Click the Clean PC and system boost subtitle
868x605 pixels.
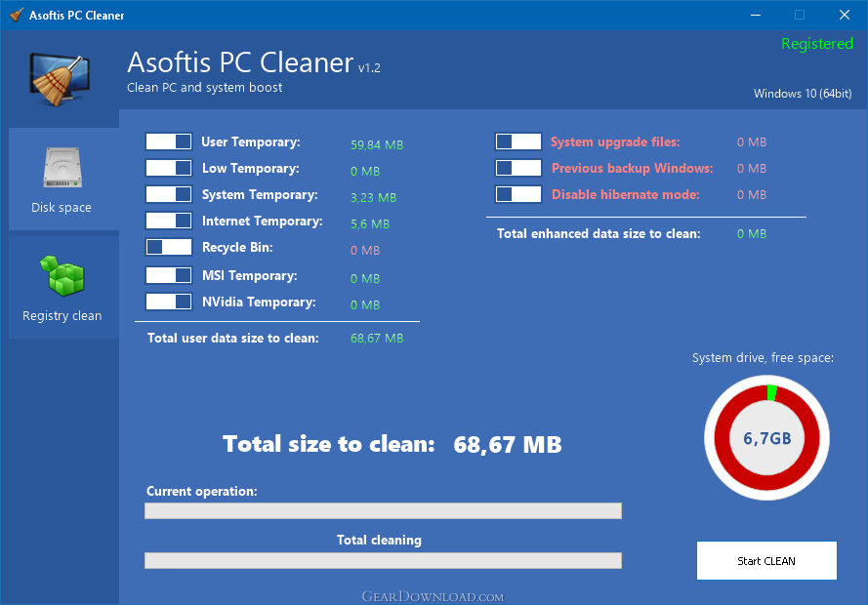205,88
